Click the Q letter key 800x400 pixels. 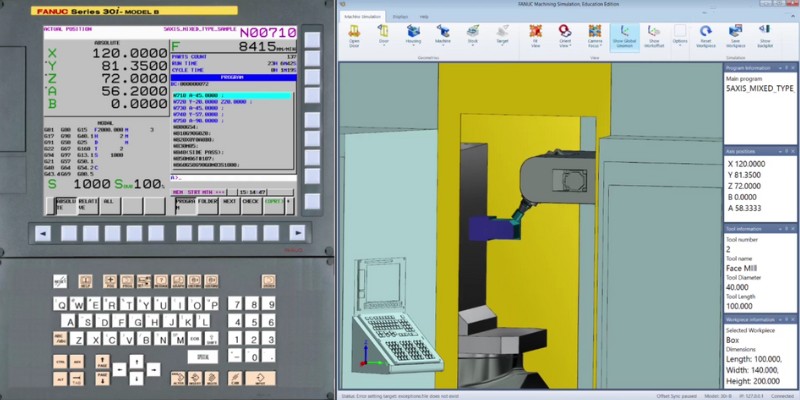click(60, 304)
